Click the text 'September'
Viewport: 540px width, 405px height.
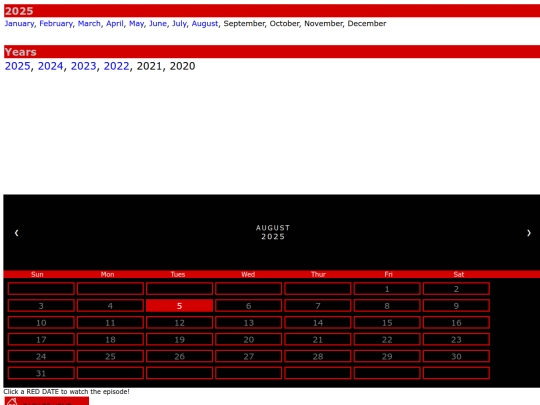point(244,23)
